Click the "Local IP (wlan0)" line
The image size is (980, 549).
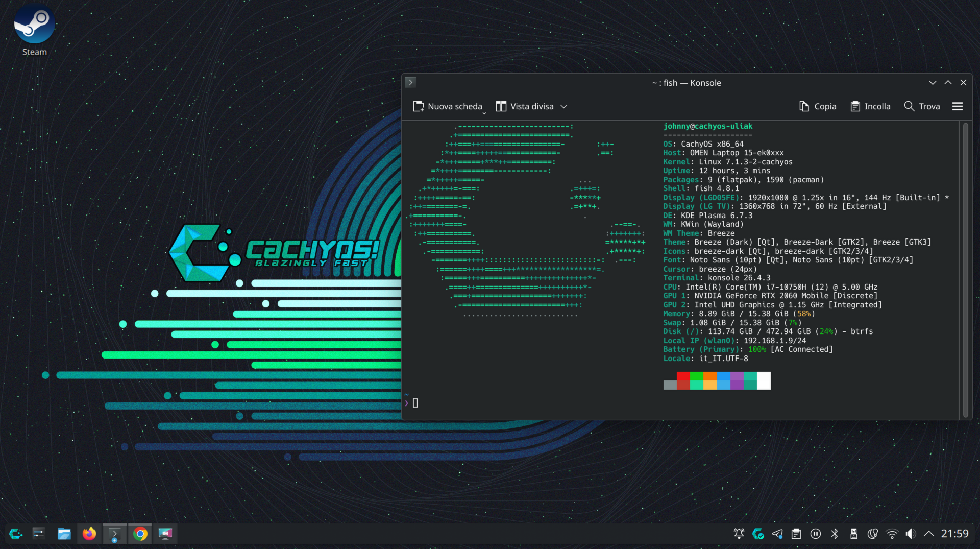[x=735, y=341]
